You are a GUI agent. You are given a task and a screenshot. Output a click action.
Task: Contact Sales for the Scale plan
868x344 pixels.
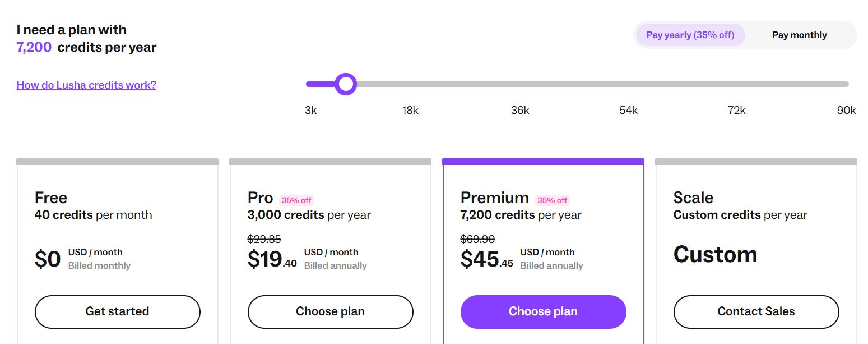click(756, 311)
